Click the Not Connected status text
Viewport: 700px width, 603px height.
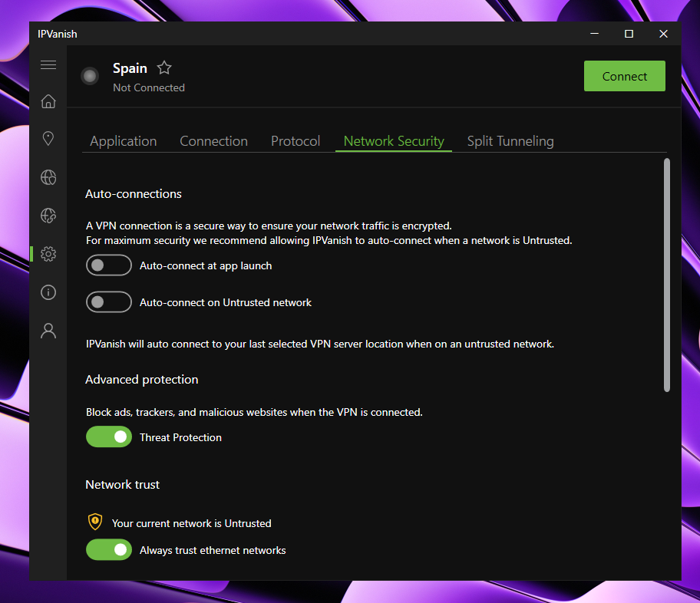[x=149, y=88]
